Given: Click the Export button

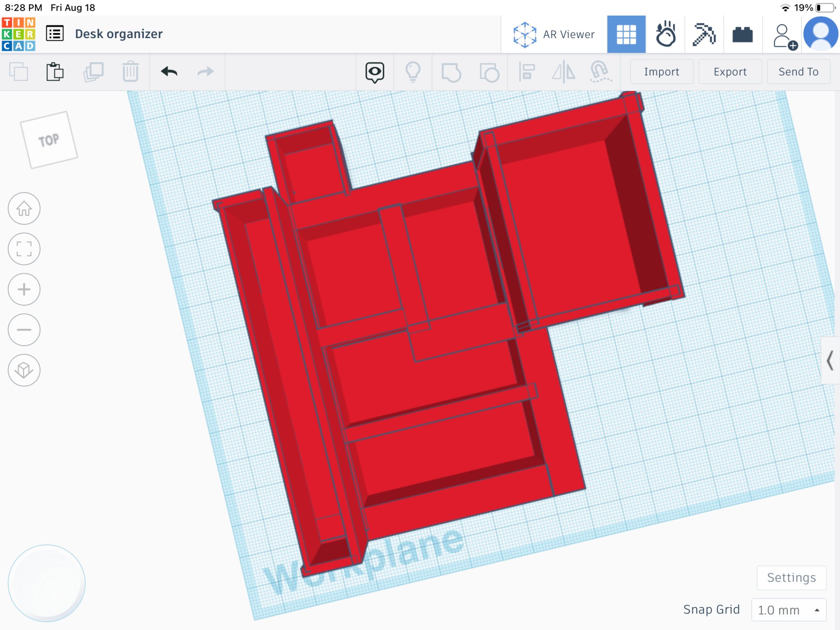Looking at the screenshot, I should tap(730, 72).
